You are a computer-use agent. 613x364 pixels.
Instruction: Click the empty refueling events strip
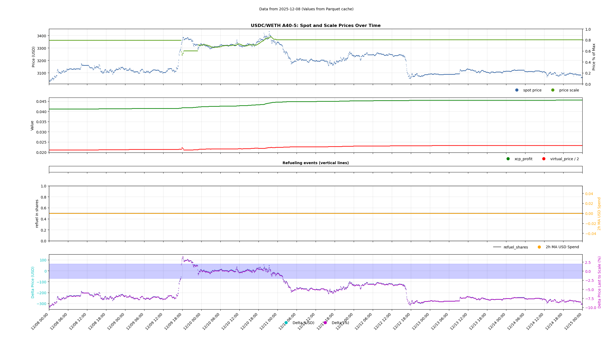click(315, 169)
